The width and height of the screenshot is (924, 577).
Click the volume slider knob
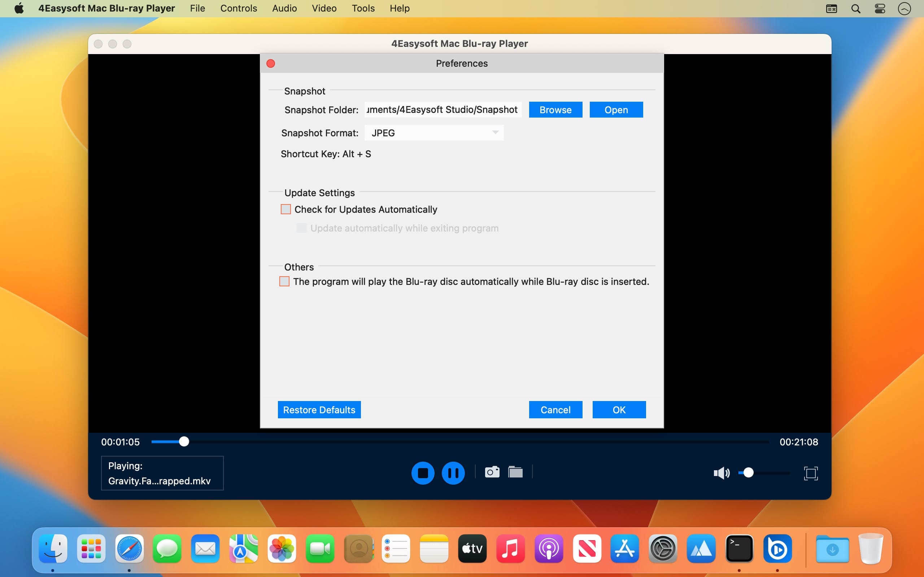[748, 473]
